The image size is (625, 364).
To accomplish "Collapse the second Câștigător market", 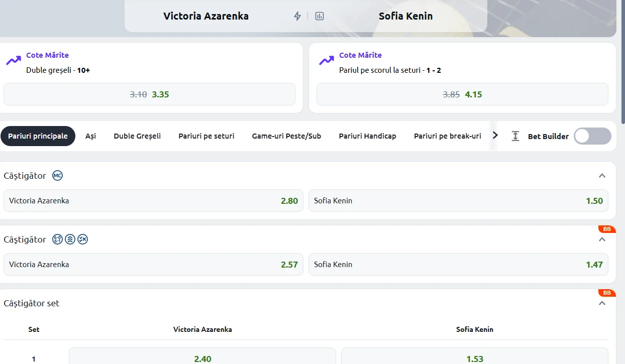I will click(x=602, y=239).
